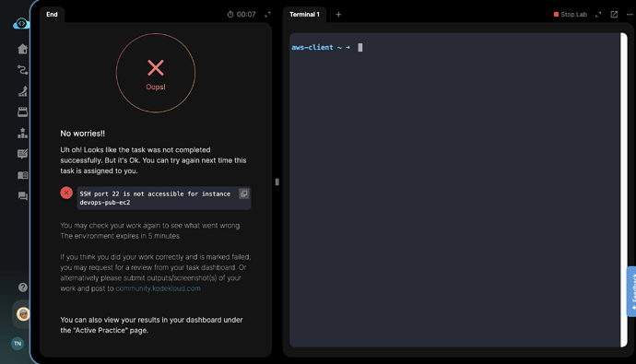Click the 'Oops!' label

156,88
